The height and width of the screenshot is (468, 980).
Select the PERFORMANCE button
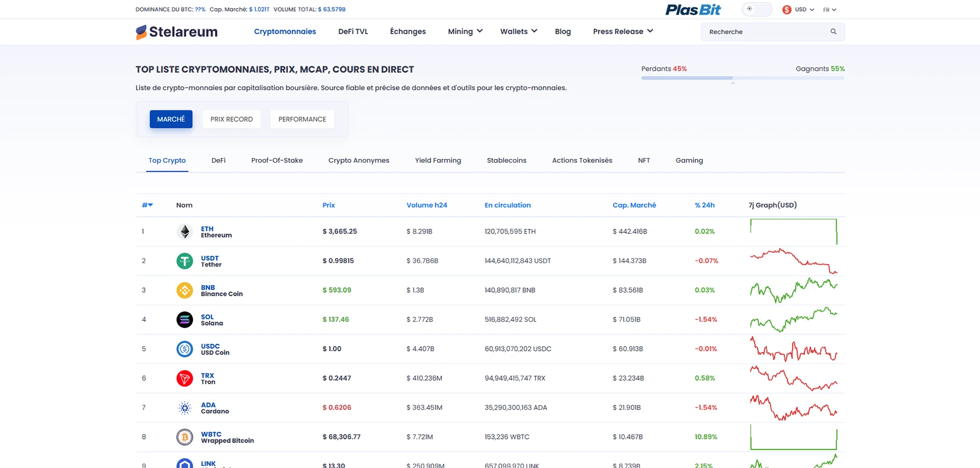click(x=302, y=119)
